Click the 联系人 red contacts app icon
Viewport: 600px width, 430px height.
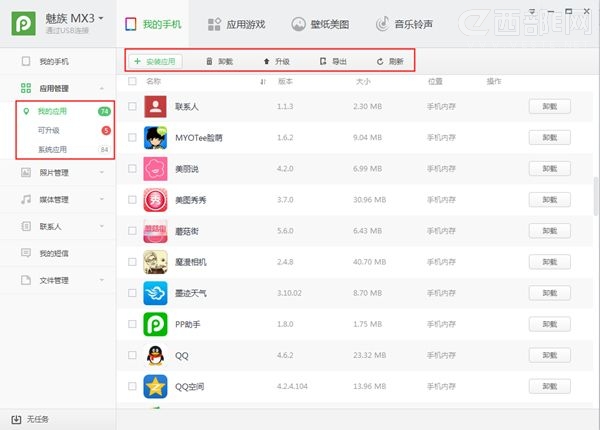pos(155,106)
